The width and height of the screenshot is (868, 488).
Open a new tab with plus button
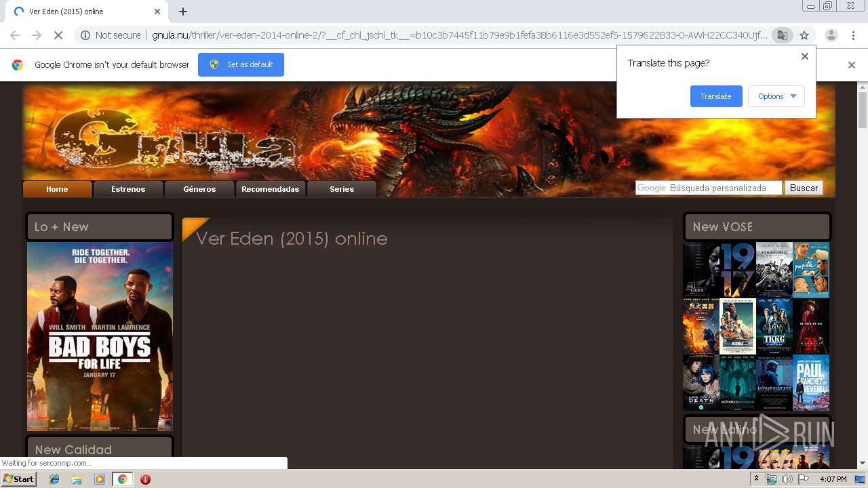point(183,12)
